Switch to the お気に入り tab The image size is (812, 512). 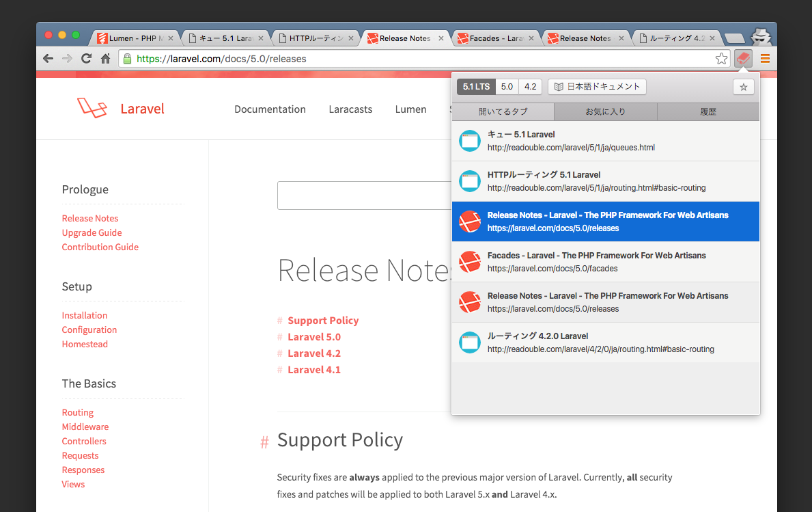tap(605, 111)
